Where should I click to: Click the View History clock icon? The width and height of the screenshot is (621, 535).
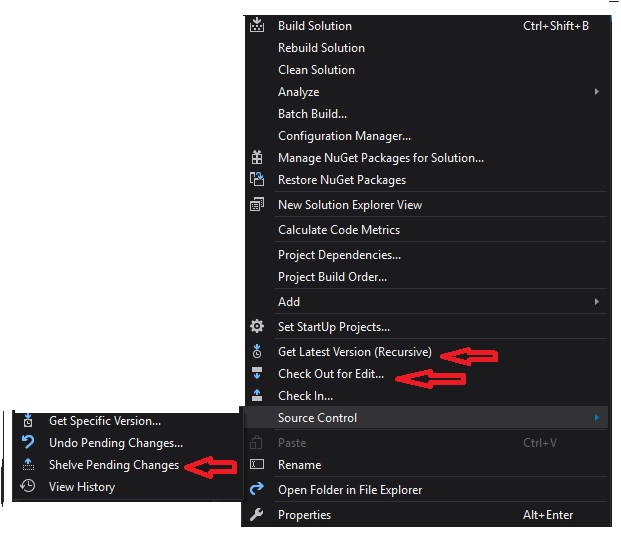[28, 486]
